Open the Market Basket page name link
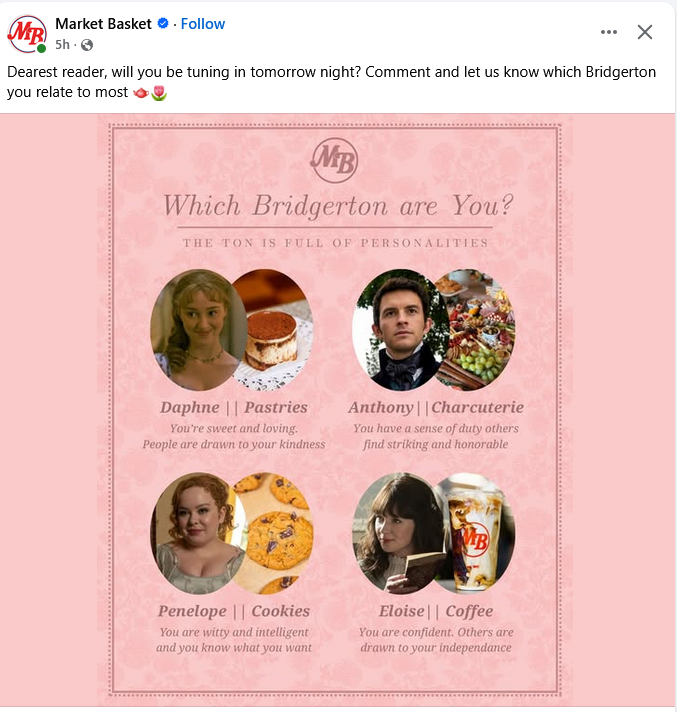The height and width of the screenshot is (712, 677). click(104, 24)
